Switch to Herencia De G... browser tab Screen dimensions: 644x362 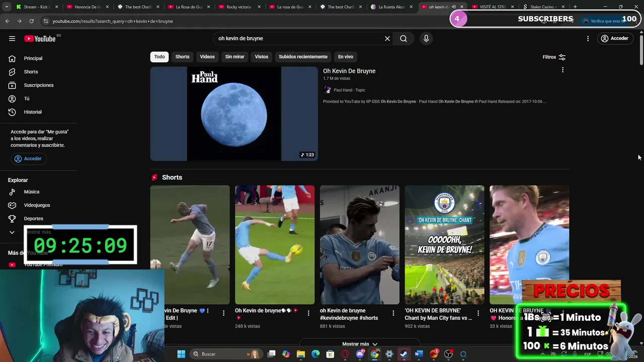(x=87, y=7)
